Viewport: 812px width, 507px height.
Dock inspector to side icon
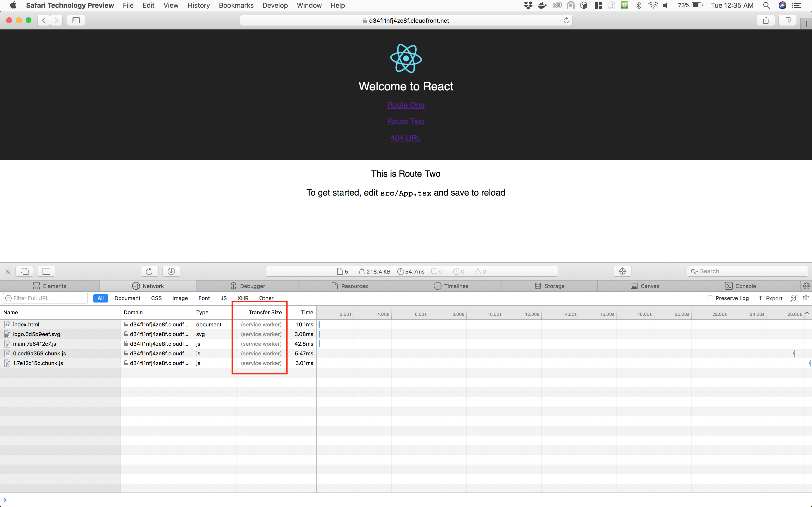click(x=46, y=271)
